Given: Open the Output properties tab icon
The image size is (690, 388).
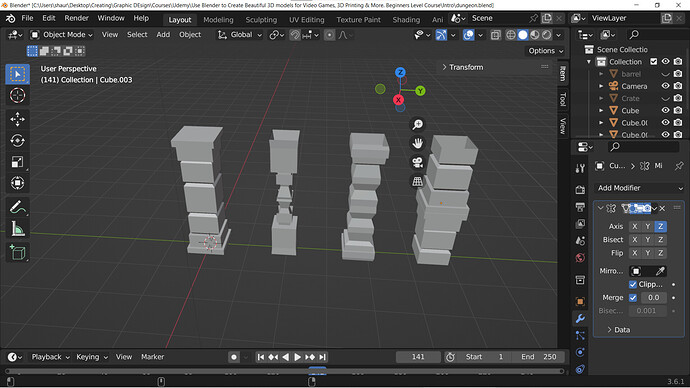Looking at the screenshot, I should (x=580, y=207).
